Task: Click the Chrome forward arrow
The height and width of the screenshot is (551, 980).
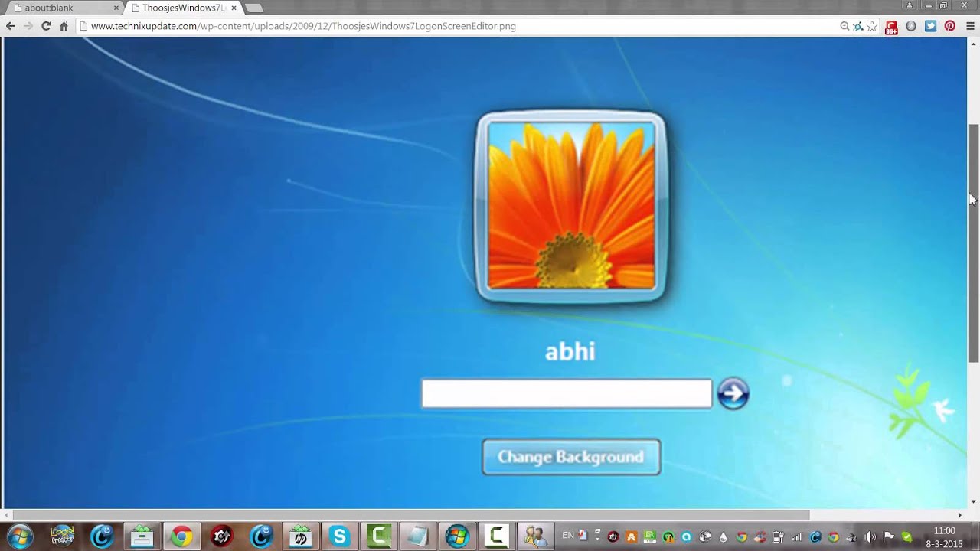Action: pos(28,26)
